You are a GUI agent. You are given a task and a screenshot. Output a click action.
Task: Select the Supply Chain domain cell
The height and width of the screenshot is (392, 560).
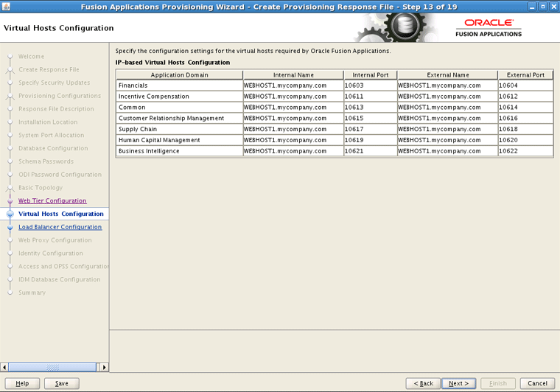coord(180,129)
